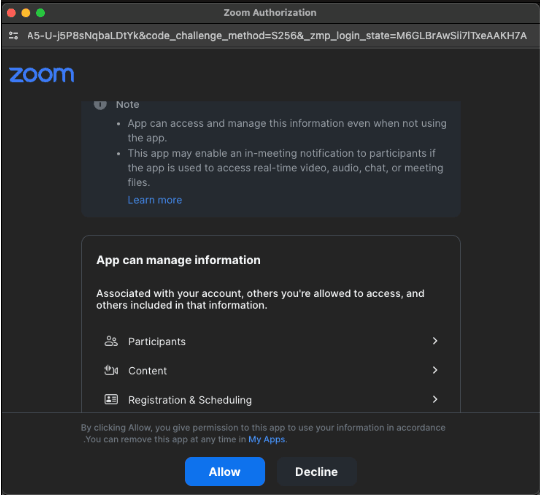The image size is (540, 495).
Task: Click the Decline button
Action: [x=316, y=471]
